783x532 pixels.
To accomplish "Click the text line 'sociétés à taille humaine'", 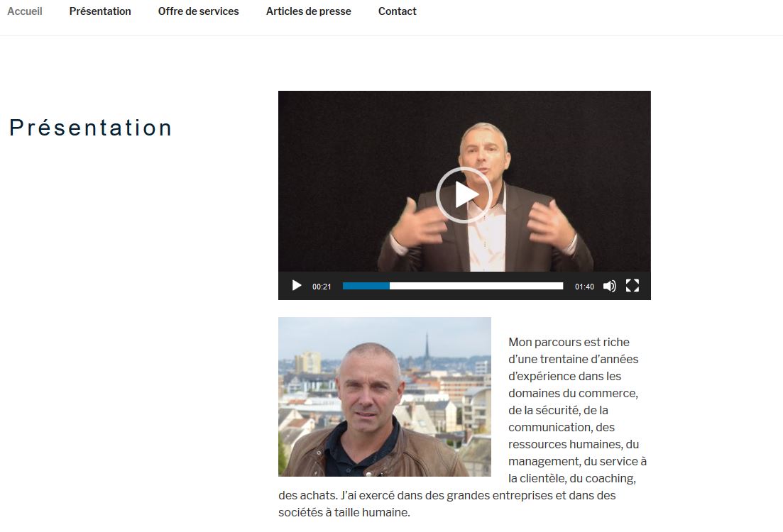I will click(x=344, y=513).
